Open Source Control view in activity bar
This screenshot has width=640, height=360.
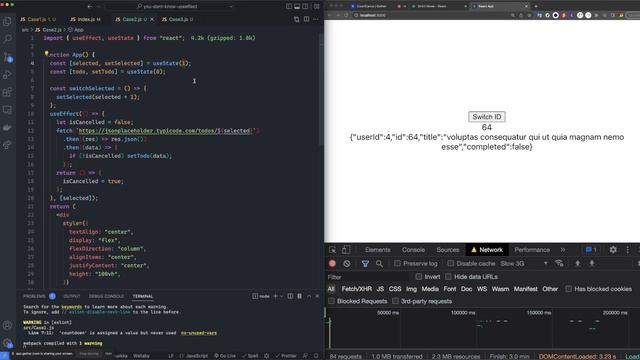pos(7,57)
